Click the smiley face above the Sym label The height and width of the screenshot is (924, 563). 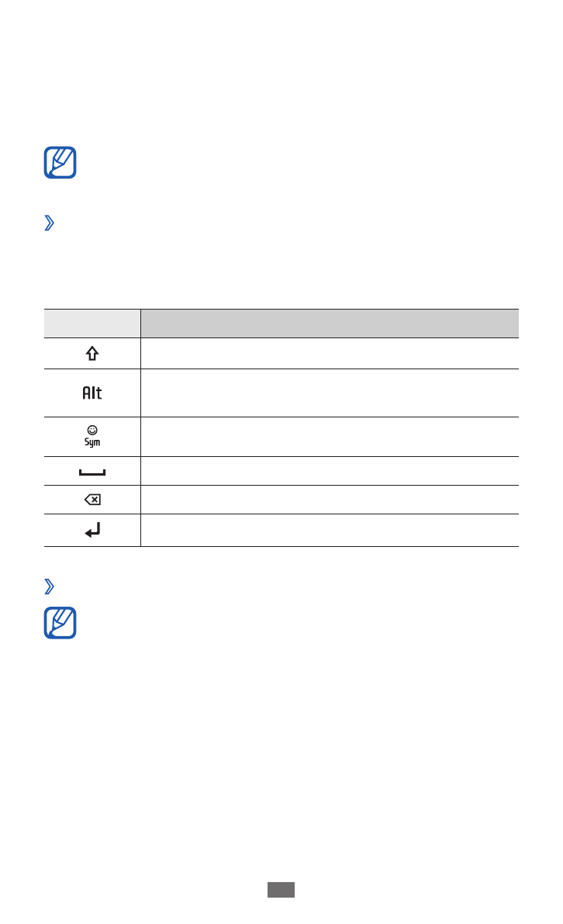click(x=92, y=429)
